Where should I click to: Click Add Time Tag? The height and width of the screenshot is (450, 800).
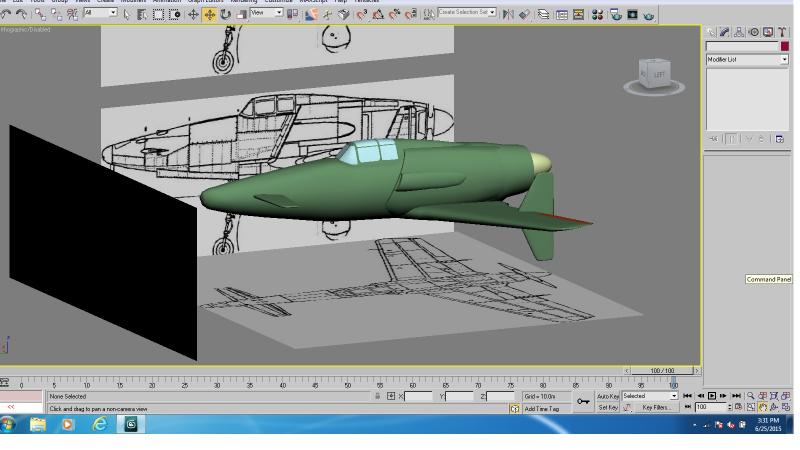(x=542, y=409)
